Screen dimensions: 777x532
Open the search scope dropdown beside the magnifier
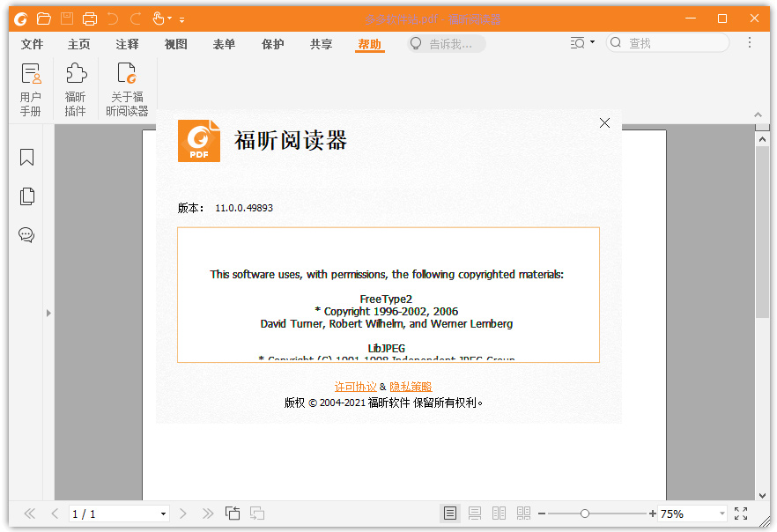pos(582,42)
